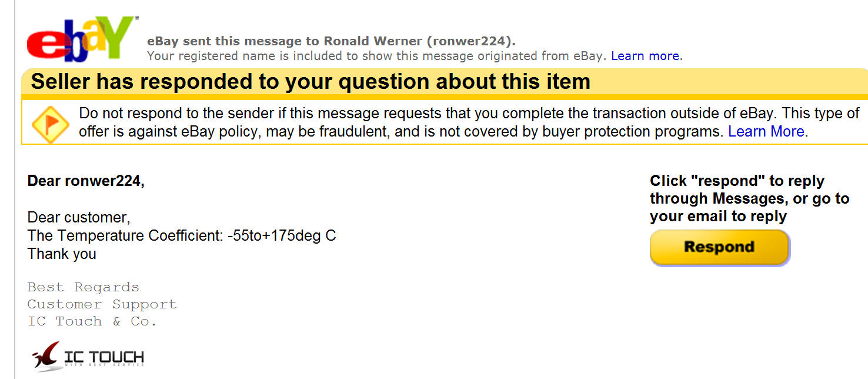Click the 'IC Touch & Co.' signature text
Screen dimensions: 868x379
[x=92, y=321]
